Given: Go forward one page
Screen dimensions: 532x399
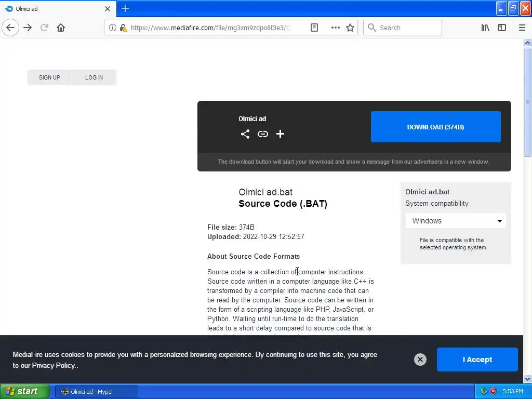Looking at the screenshot, I should pyautogui.click(x=28, y=28).
